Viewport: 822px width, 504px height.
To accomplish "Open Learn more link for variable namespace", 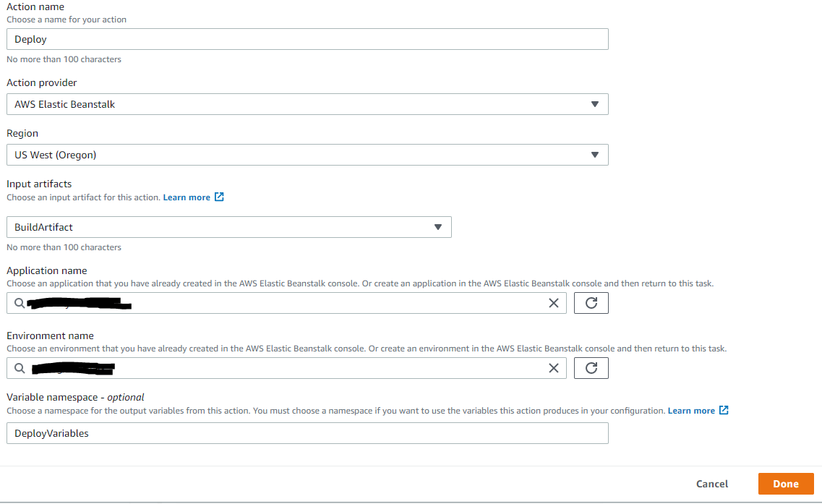I will (691, 411).
